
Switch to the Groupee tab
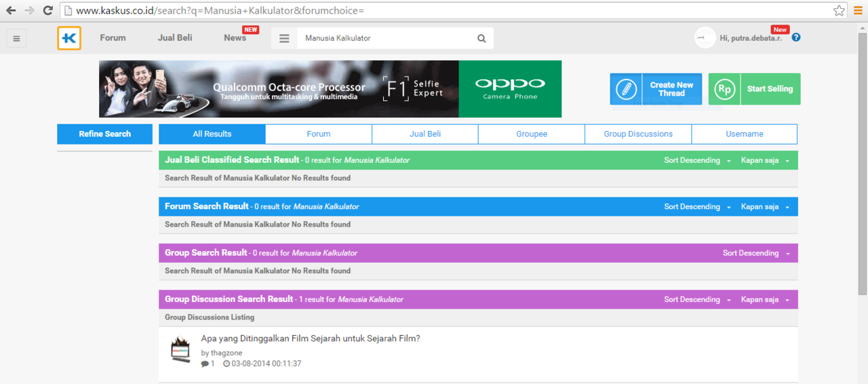coord(531,134)
